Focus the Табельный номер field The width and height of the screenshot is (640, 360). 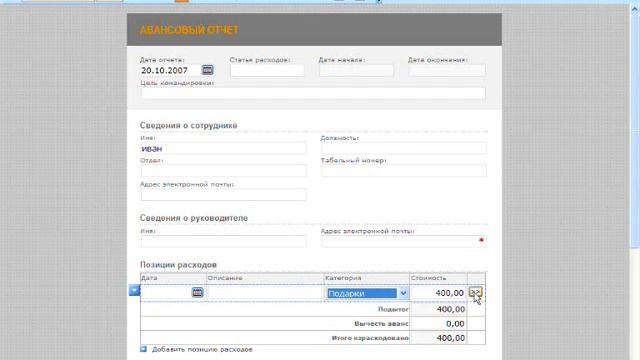404,171
